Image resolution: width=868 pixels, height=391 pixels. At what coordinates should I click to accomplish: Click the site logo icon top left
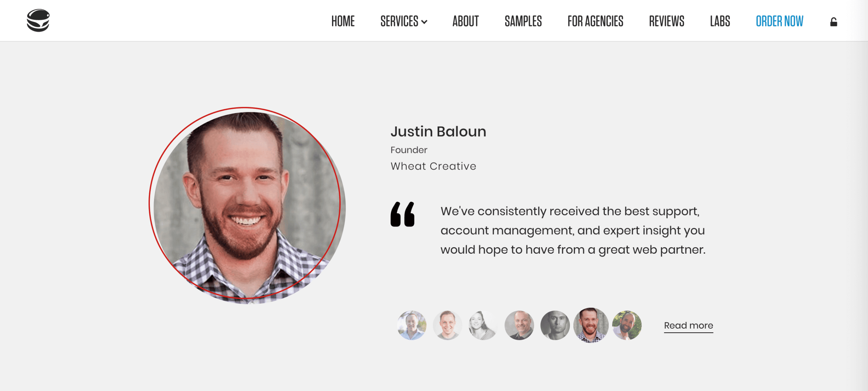38,20
